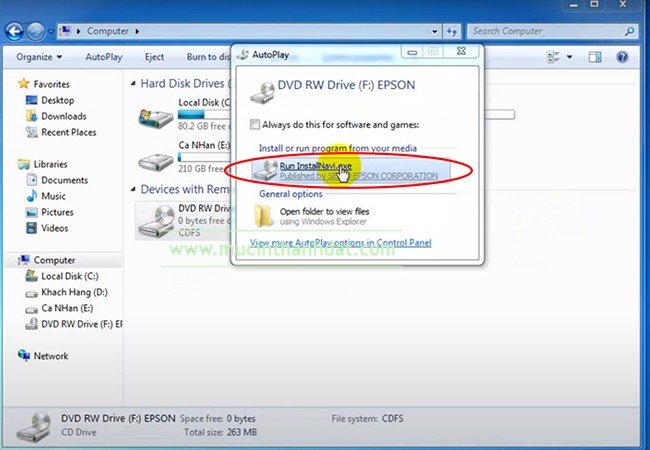Click the Forward navigation arrow button
Viewport: 650px width, 450px height.
pos(36,31)
